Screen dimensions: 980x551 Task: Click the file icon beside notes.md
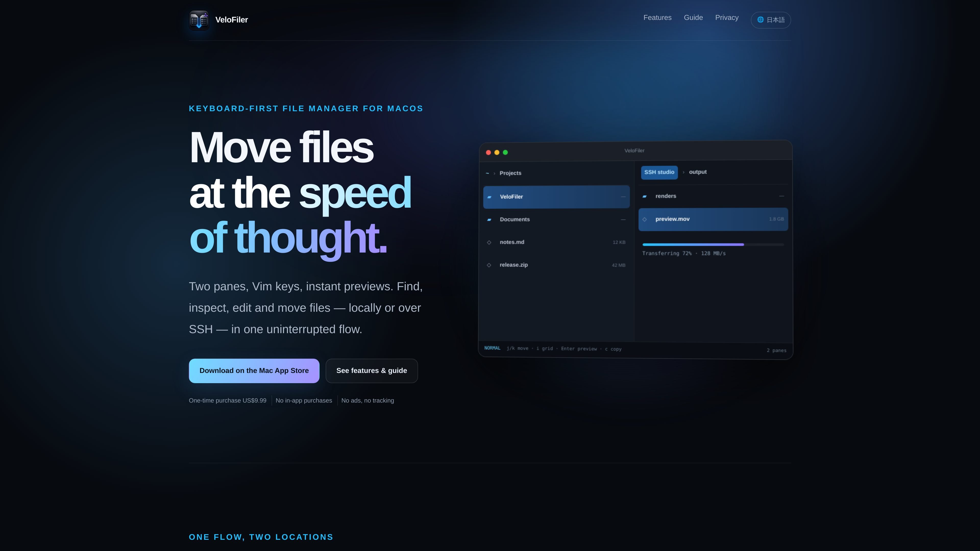(489, 243)
